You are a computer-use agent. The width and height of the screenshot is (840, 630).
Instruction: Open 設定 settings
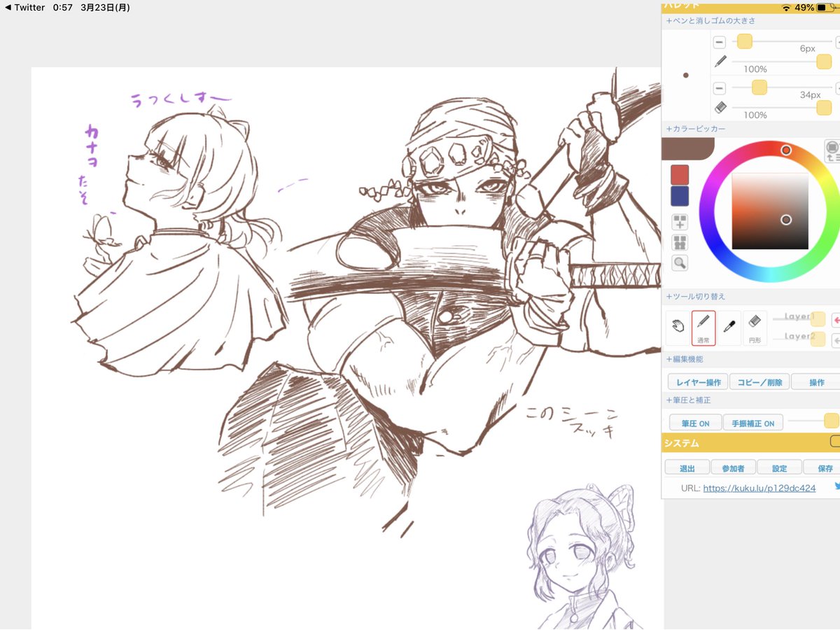pyautogui.click(x=779, y=468)
